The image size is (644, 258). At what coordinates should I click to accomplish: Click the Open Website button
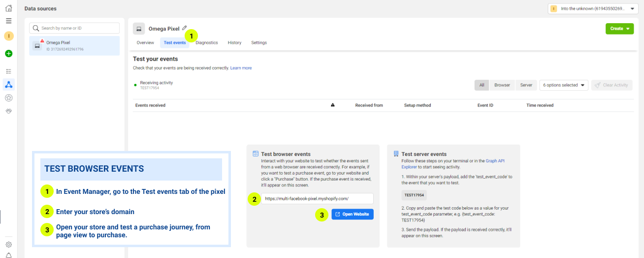pos(352,214)
